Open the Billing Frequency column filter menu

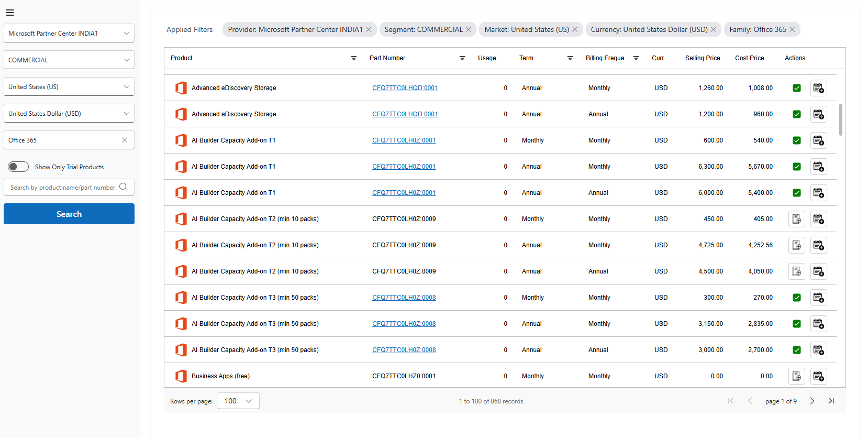tap(636, 58)
